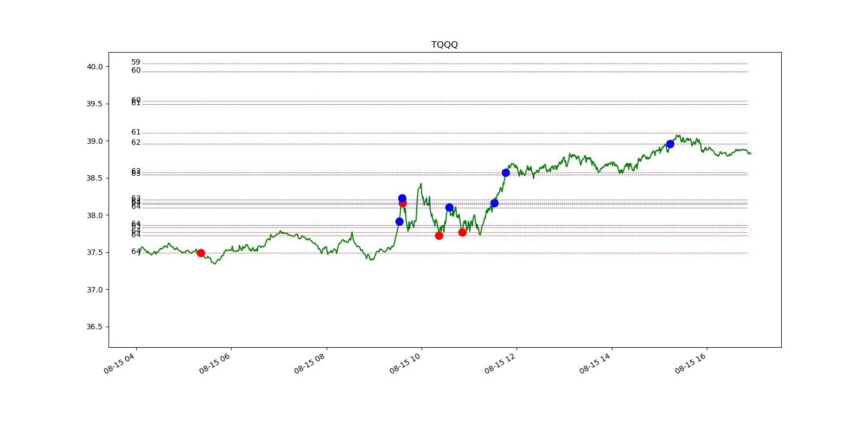
Task: Click the '08-15 10' x-axis label
Action: [405, 363]
